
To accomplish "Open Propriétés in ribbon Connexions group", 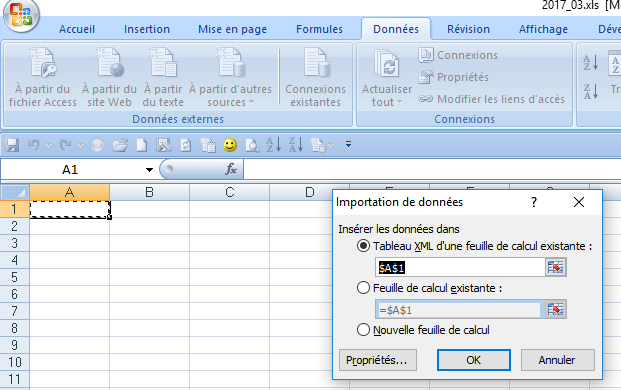I will click(x=453, y=77).
